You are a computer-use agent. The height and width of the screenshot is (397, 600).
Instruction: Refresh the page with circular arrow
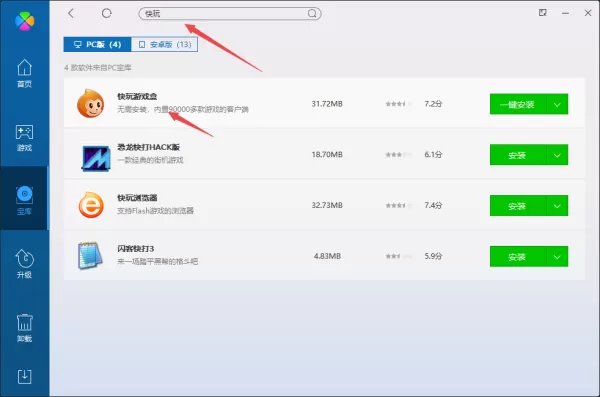[x=106, y=13]
